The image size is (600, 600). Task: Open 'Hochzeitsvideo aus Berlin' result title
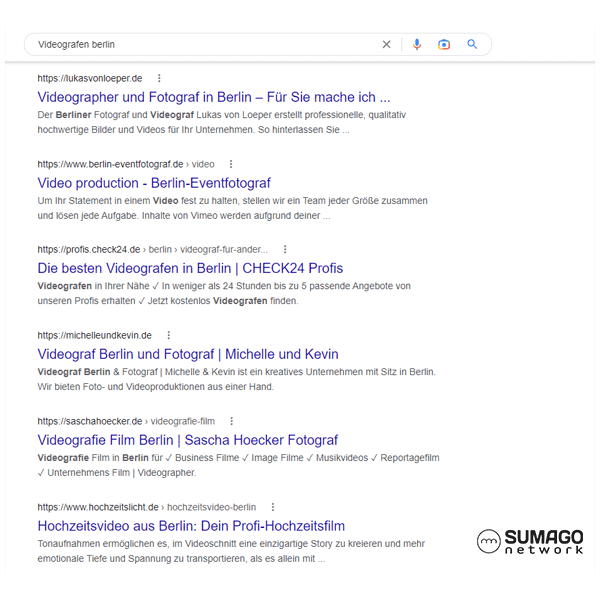pyautogui.click(x=191, y=526)
